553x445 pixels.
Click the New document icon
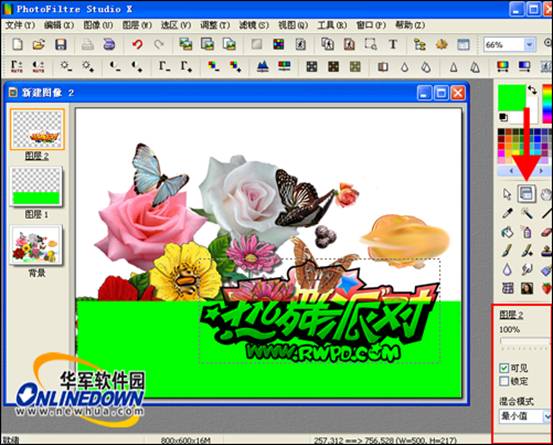[17, 44]
